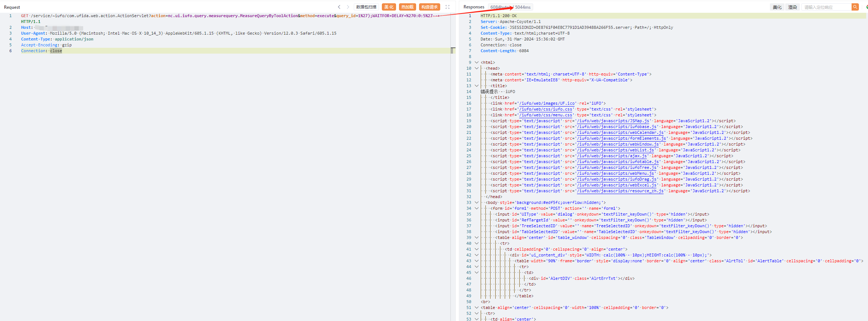Click the AlertDIV div line 46
This screenshot has width=868, height=321.
coord(582,278)
